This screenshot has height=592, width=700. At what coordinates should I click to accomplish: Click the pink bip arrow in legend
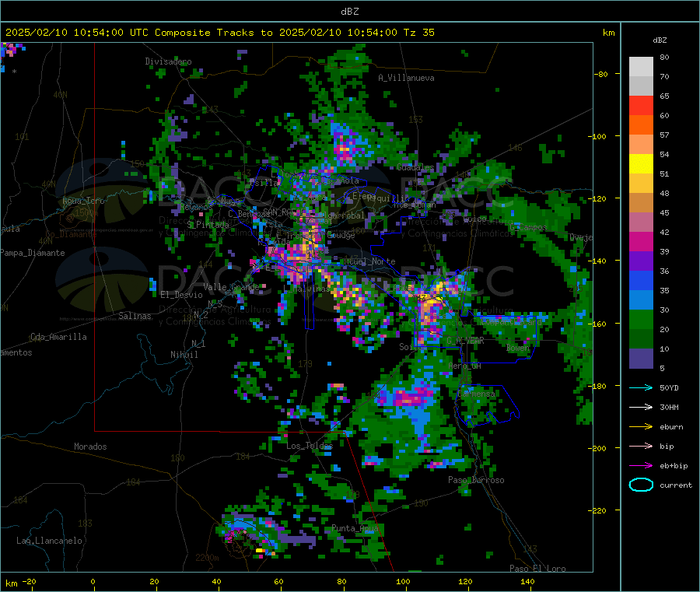coord(641,446)
